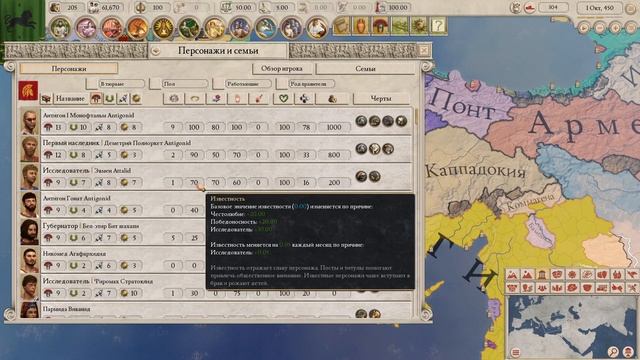The width and height of the screenshot is (640, 360).
Task: Click the golden sun round menu icon
Action: 163,28
